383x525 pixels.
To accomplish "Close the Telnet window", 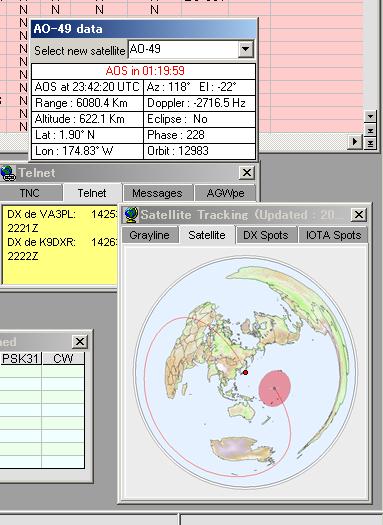I will pyautogui.click(x=247, y=173).
